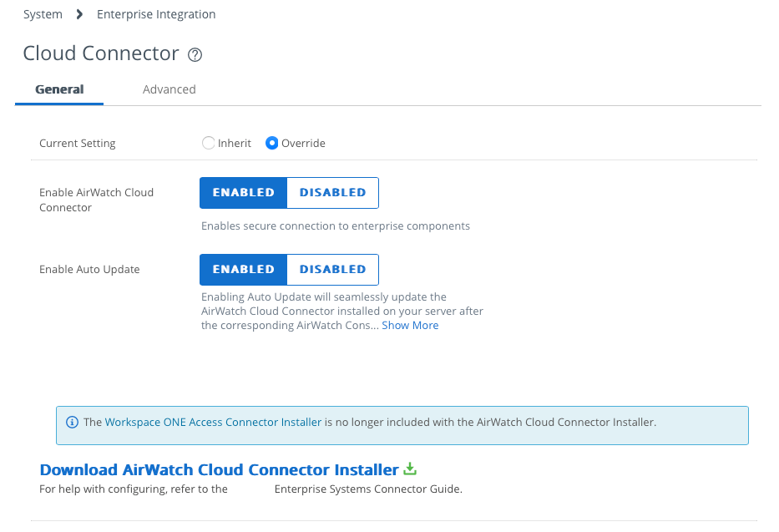Download AirWatch Cloud Connector Installer
The width and height of the screenshot is (779, 532).
(x=219, y=469)
